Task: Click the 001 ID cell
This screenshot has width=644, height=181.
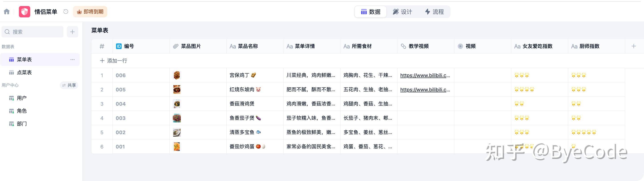Action: (141, 147)
